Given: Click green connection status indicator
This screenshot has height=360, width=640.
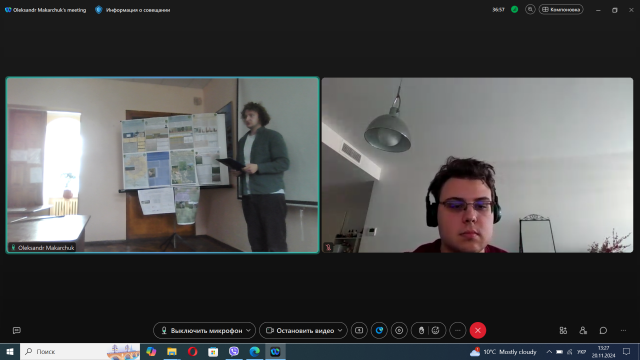Looking at the screenshot, I should pyautogui.click(x=515, y=9).
